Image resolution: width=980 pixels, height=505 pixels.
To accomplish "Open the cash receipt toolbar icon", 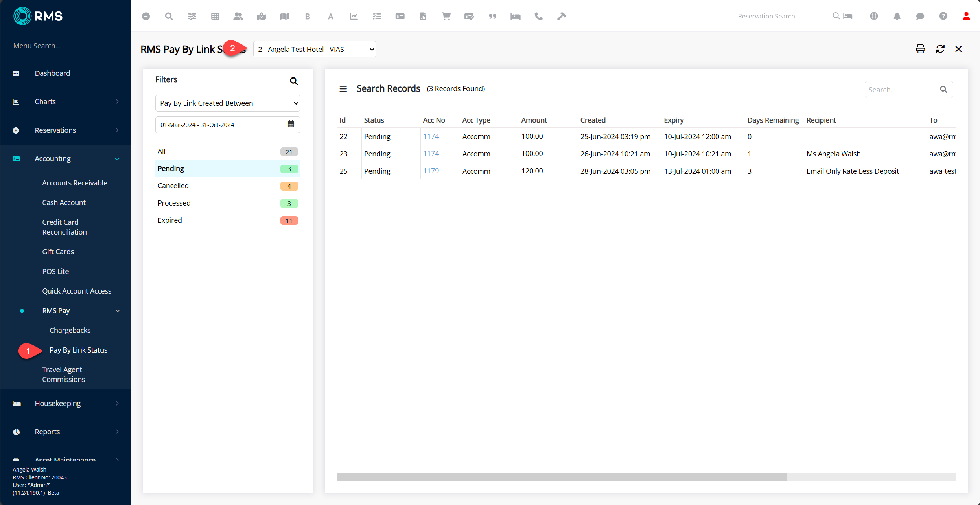I will coord(400,16).
